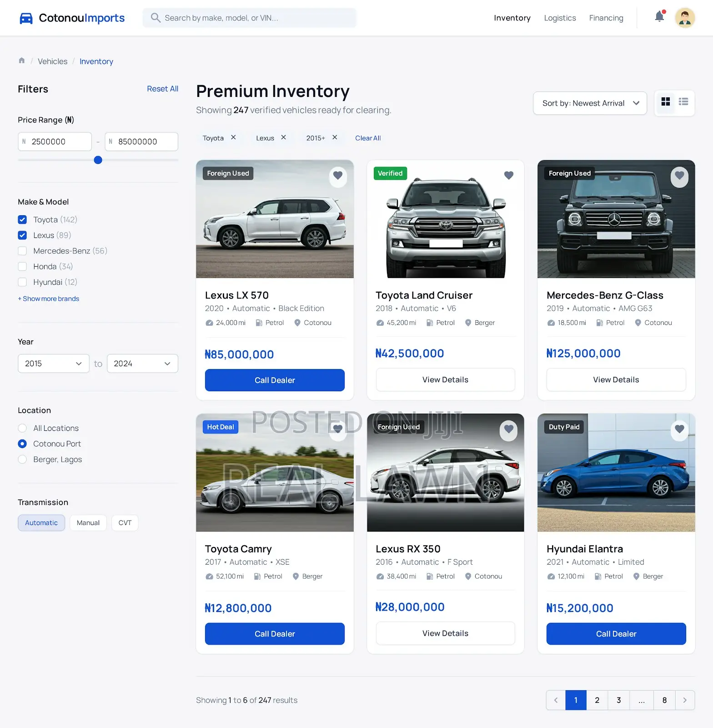View Details for Toyota Land Cruiser

(445, 379)
